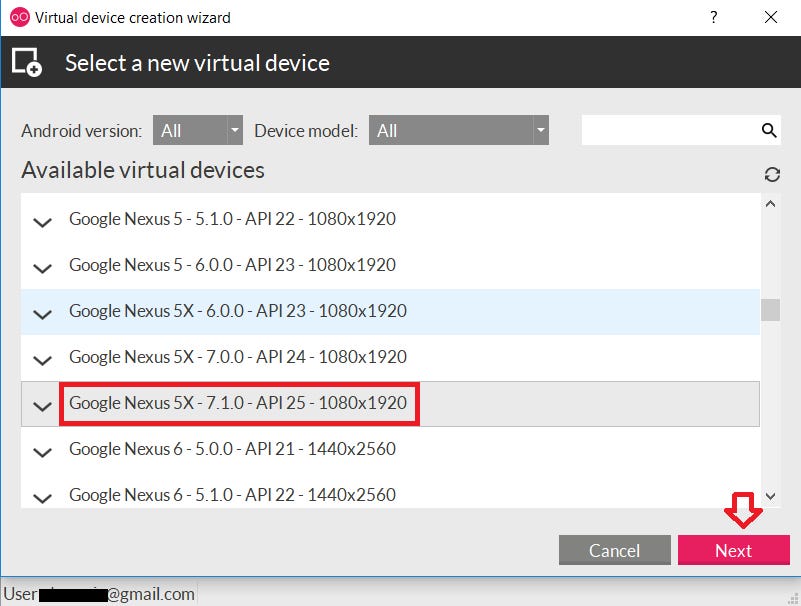Viewport: 801px width, 606px height.
Task: Select Google Nexus 5X - 7.1.0 - API 25
Action: (x=390, y=403)
